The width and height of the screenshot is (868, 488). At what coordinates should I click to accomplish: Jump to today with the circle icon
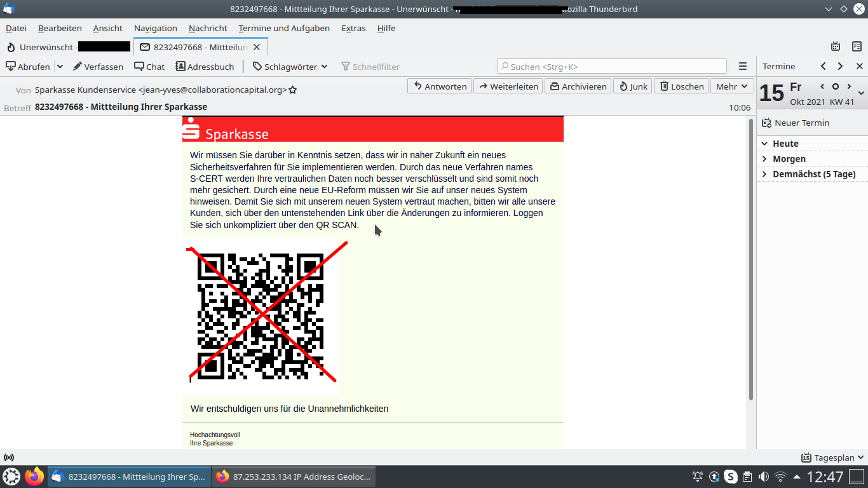(836, 86)
